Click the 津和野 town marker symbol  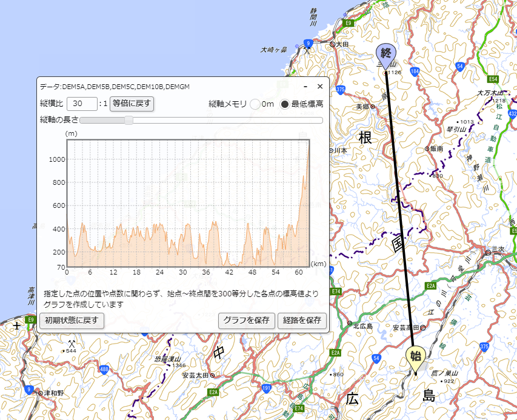[41, 393]
